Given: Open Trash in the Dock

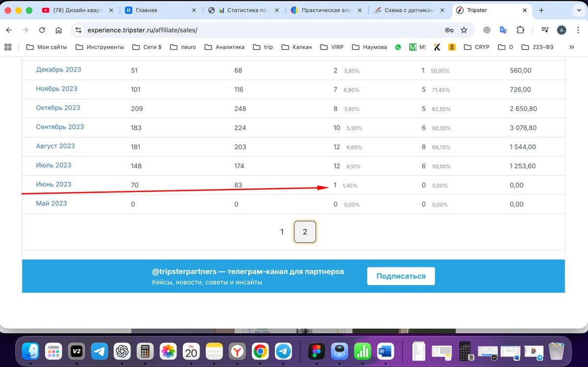Looking at the screenshot, I should [x=556, y=350].
